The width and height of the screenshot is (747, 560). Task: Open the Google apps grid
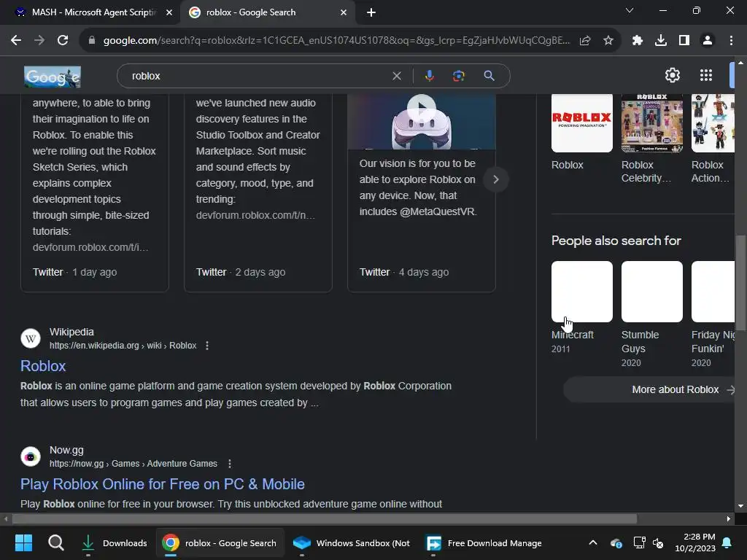coord(706,75)
